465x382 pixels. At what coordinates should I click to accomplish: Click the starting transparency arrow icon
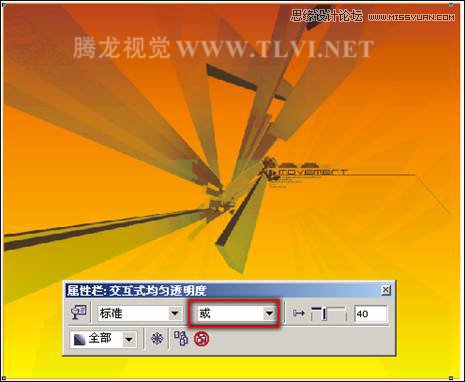[299, 313]
